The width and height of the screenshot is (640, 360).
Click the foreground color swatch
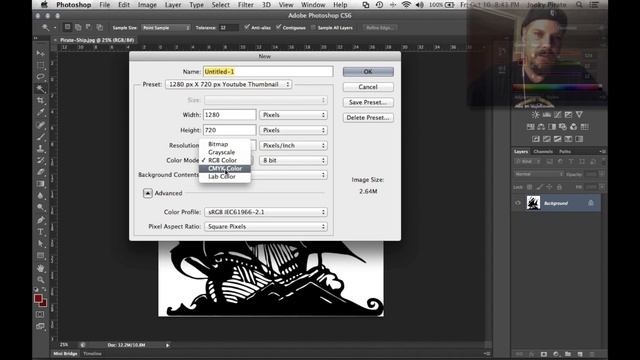click(38, 298)
